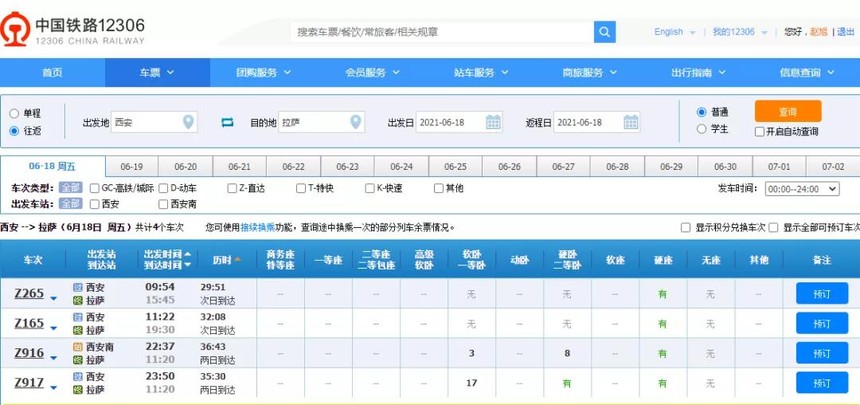The height and width of the screenshot is (405, 860).
Task: Check the 西安 departure station filter
Action: tap(94, 204)
